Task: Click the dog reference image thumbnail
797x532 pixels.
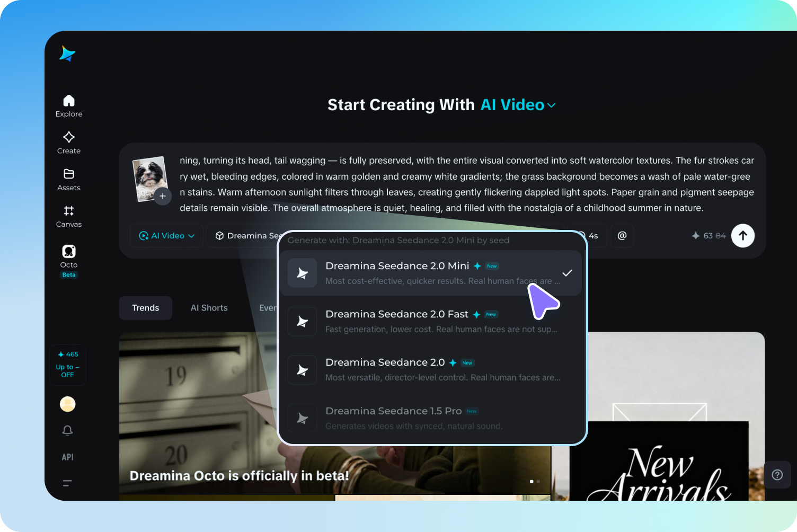Action: point(149,178)
